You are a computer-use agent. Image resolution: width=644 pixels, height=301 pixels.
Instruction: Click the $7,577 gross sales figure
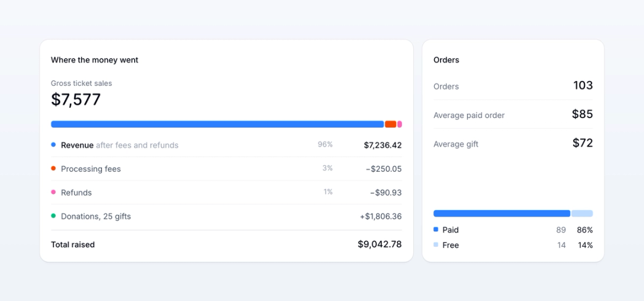[x=76, y=100]
